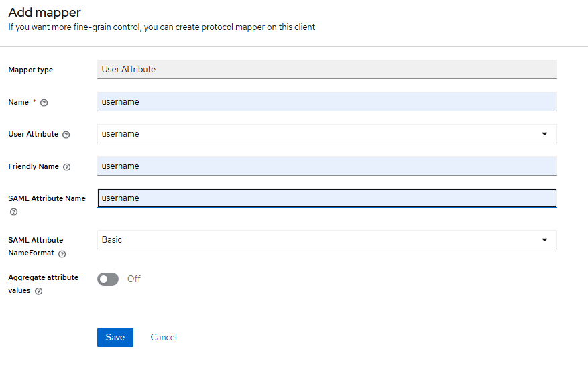Focus the Name text field

(327, 102)
